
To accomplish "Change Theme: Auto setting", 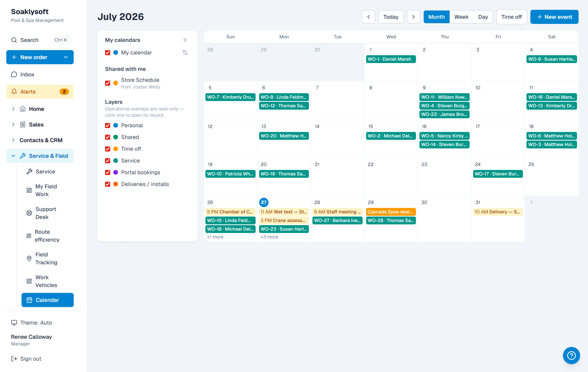I will coord(36,323).
